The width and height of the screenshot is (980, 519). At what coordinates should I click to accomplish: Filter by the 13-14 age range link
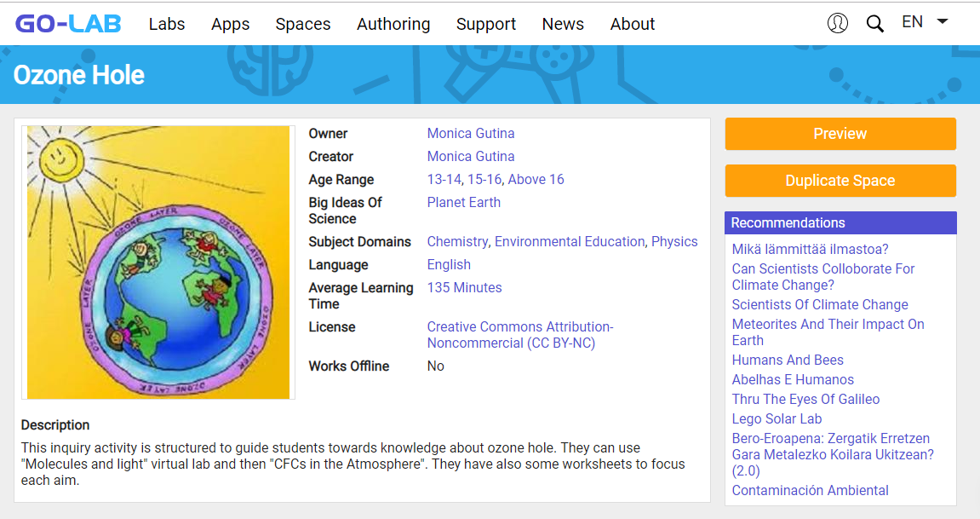pos(444,179)
